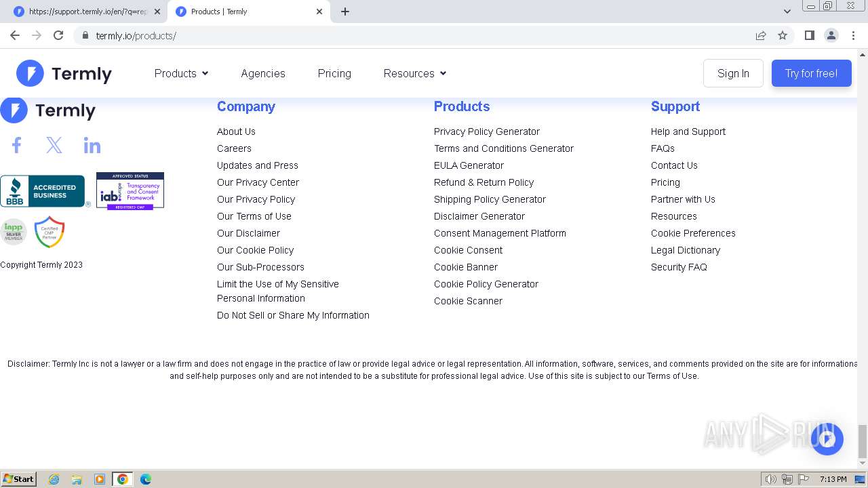Open the Our Cookie Policy link
This screenshot has height=488, width=868.
click(255, 250)
